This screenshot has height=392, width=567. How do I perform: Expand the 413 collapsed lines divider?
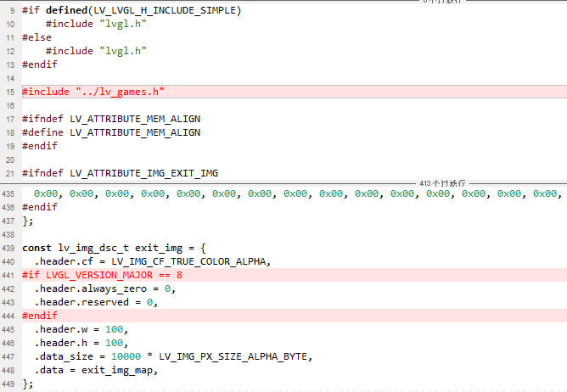pyautogui.click(x=442, y=183)
